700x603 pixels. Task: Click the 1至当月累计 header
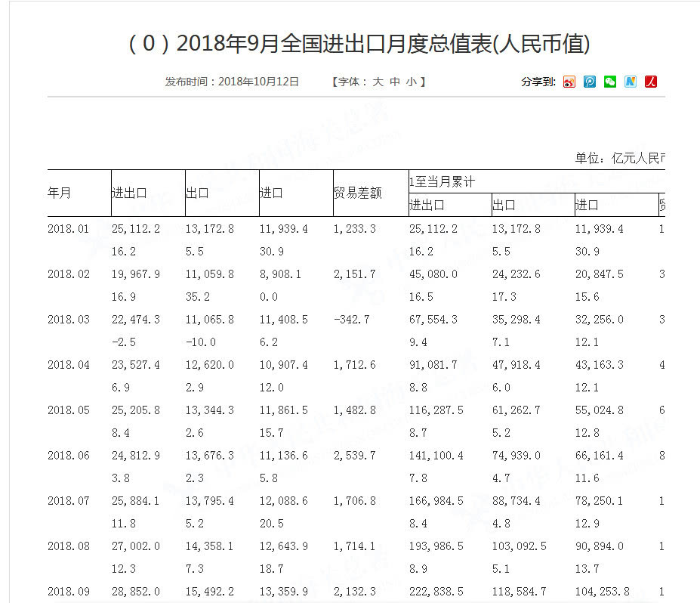(442, 182)
